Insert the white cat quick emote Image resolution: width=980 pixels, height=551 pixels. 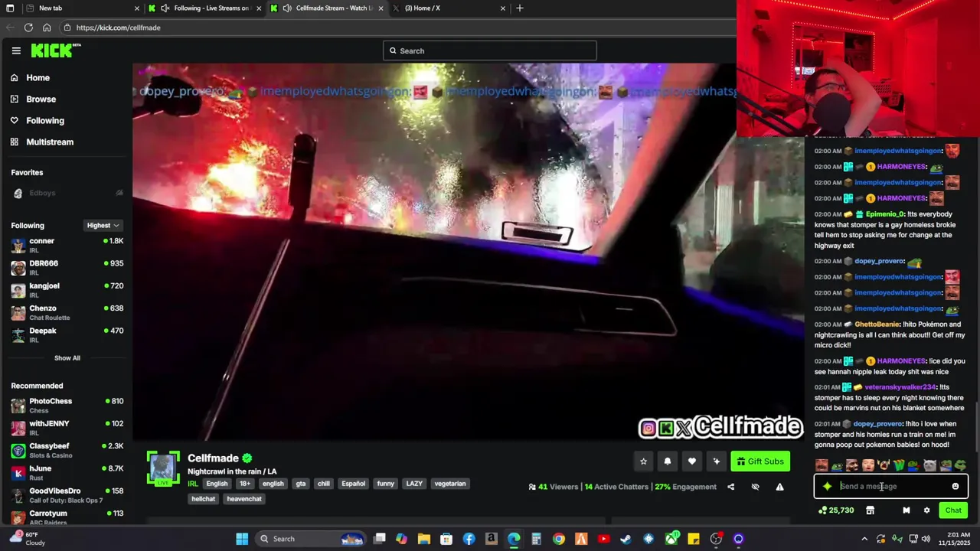pyautogui.click(x=929, y=465)
